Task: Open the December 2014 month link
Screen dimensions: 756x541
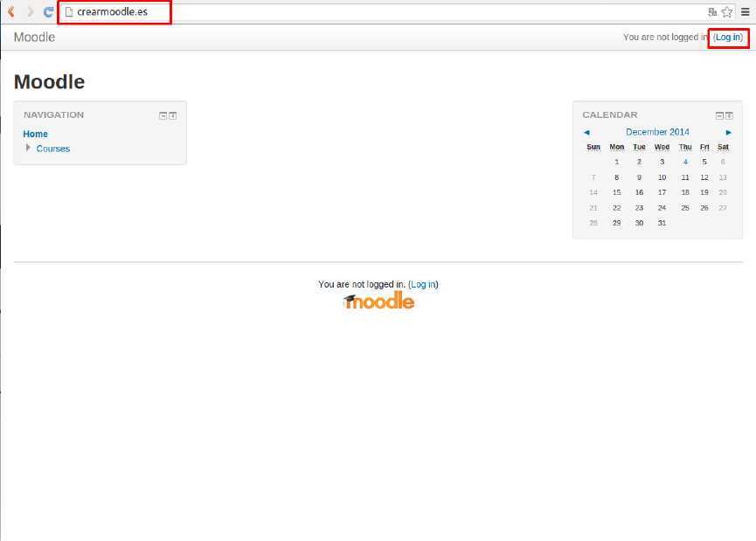Action: click(x=657, y=132)
